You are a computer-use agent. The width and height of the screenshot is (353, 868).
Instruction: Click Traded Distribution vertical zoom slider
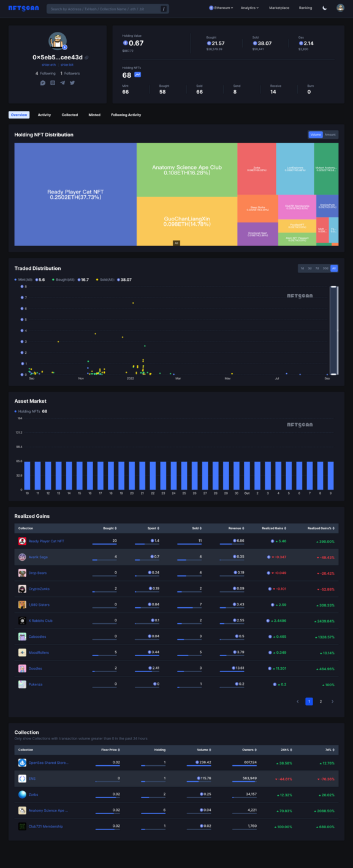[x=334, y=331]
